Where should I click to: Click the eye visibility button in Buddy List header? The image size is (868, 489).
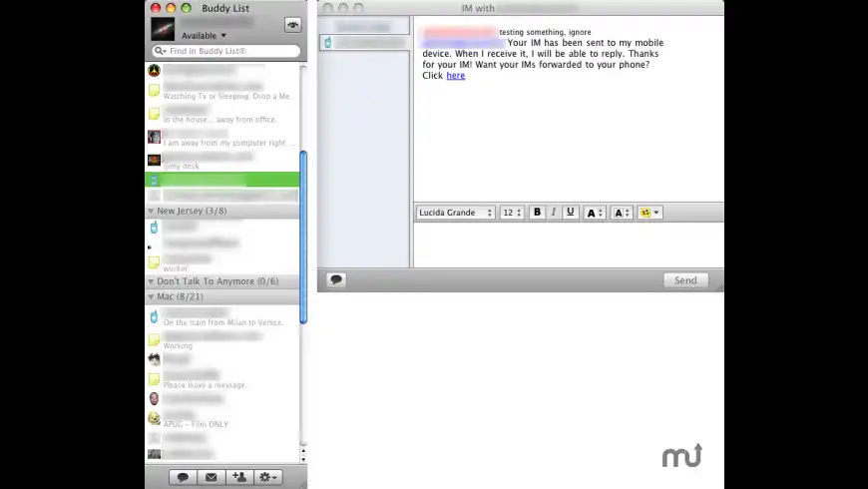click(x=293, y=24)
